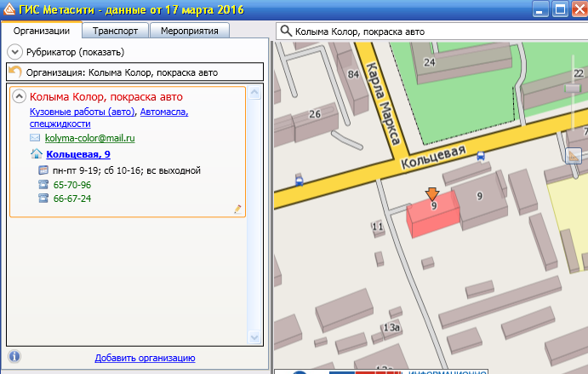
Task: Click scroll-down arrow of the organization list
Action: [x=254, y=338]
